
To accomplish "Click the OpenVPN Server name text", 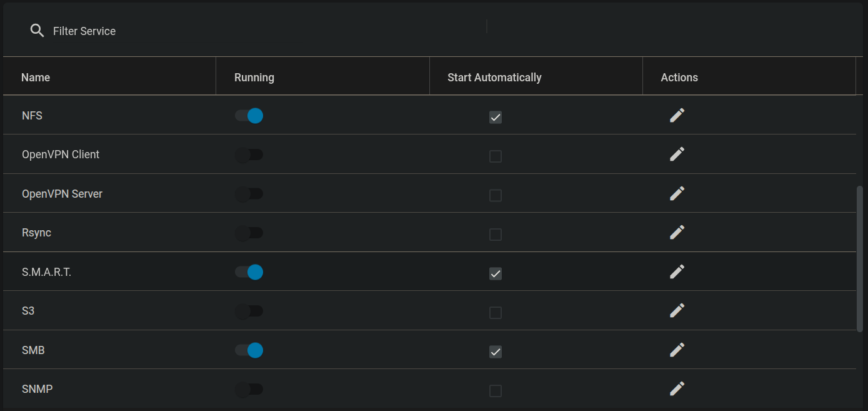I will [x=62, y=194].
